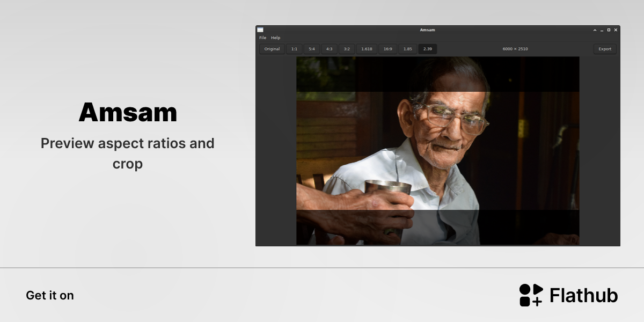This screenshot has width=644, height=322.
Task: Click the Flathub logo
Action: click(x=568, y=295)
